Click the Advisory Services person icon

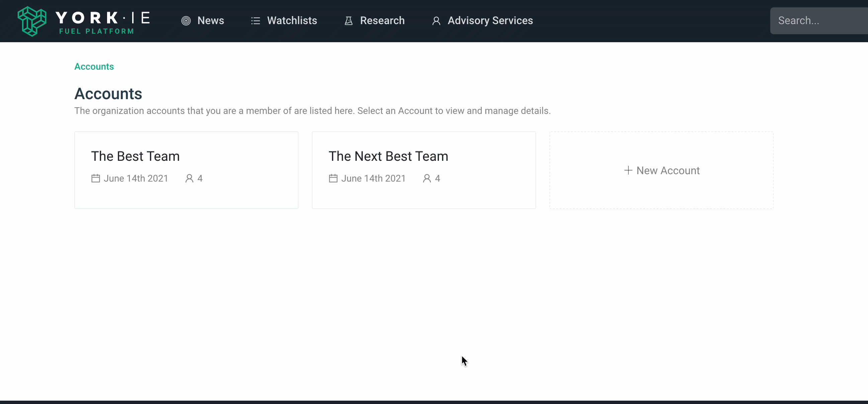(436, 21)
